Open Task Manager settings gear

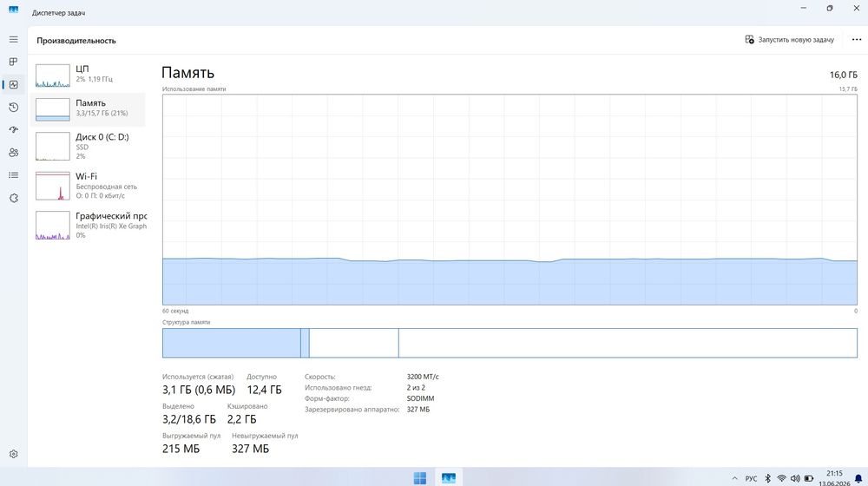pyautogui.click(x=13, y=454)
